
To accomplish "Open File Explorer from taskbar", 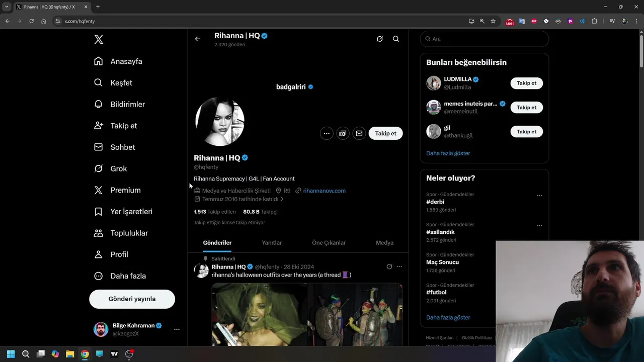I will coord(70,354).
